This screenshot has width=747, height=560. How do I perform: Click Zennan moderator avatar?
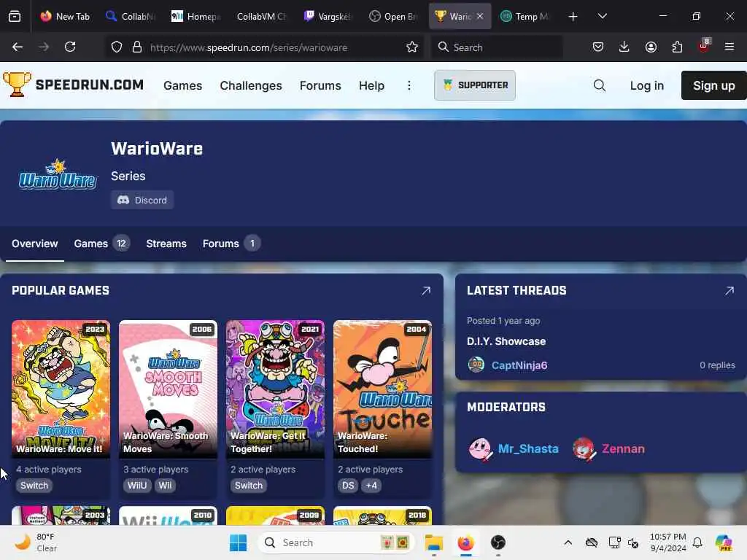pos(584,449)
